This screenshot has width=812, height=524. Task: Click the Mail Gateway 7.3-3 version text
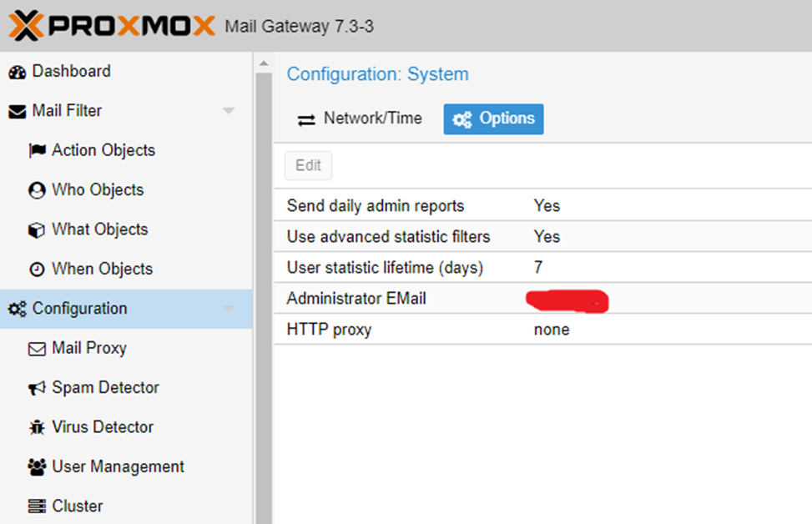pos(300,26)
